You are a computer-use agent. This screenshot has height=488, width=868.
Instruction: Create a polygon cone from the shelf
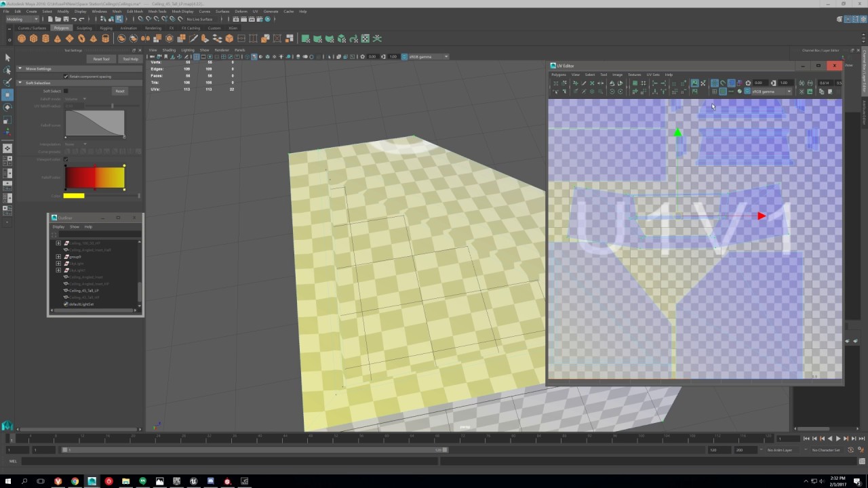pyautogui.click(x=57, y=39)
